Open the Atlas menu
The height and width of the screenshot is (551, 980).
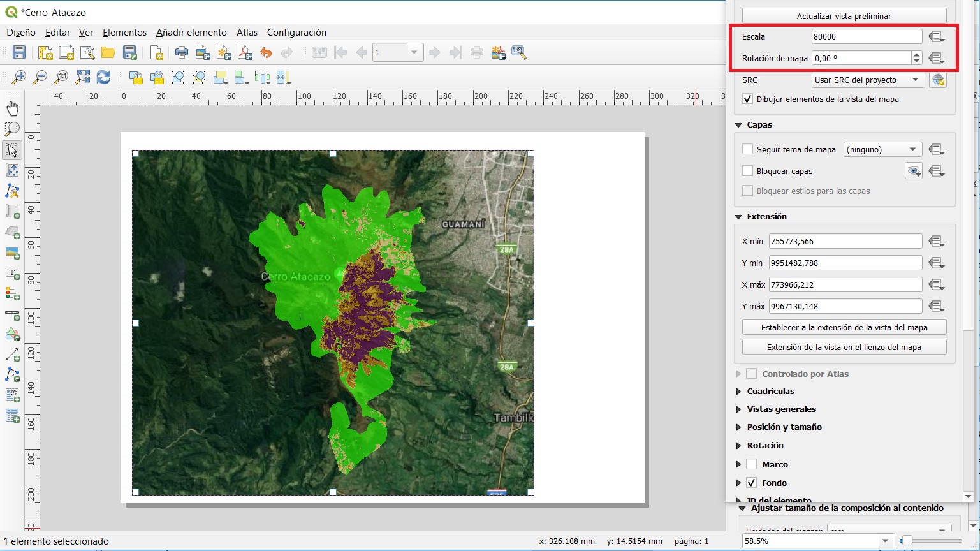pos(247,32)
